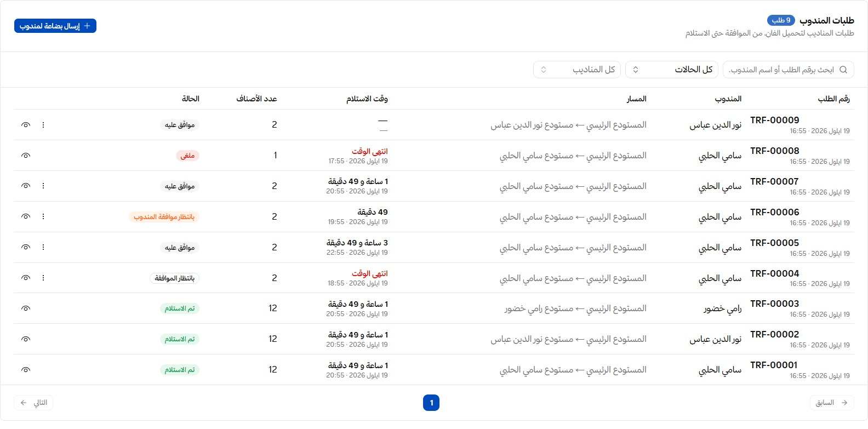Click order number TRF-00009
Image resolution: width=868 pixels, height=429 pixels.
coord(775,120)
